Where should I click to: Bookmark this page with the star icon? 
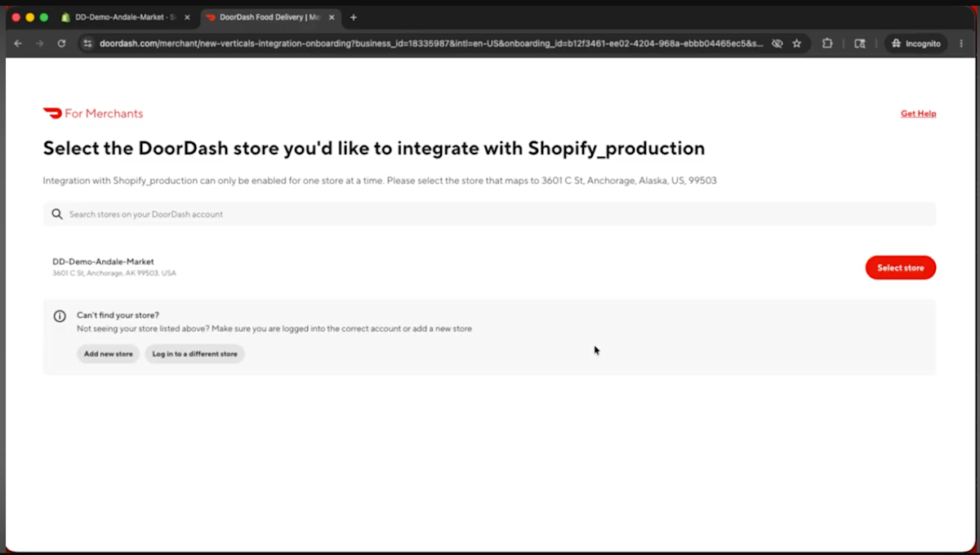[x=797, y=43]
